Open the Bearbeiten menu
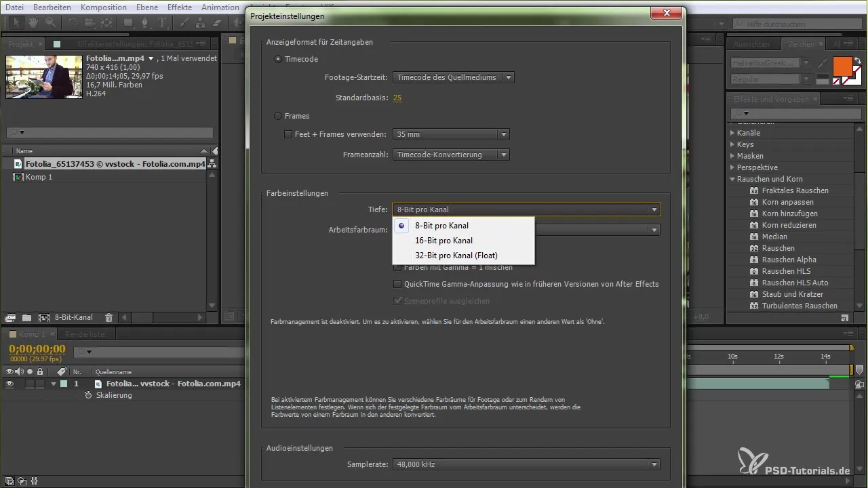This screenshot has height=488, width=868. click(51, 7)
